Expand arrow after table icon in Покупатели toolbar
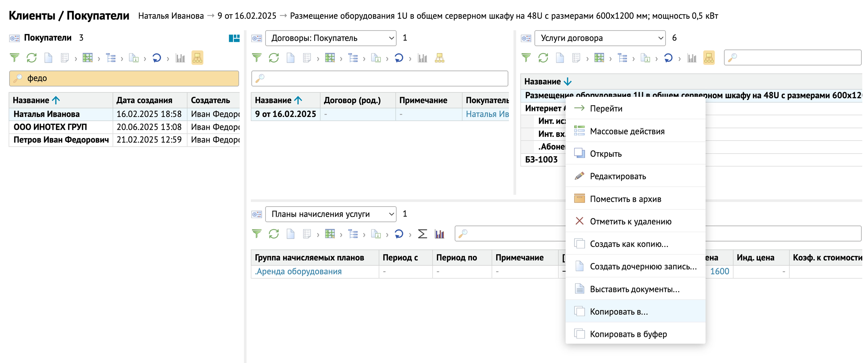This screenshot has height=363, width=868. (x=99, y=59)
